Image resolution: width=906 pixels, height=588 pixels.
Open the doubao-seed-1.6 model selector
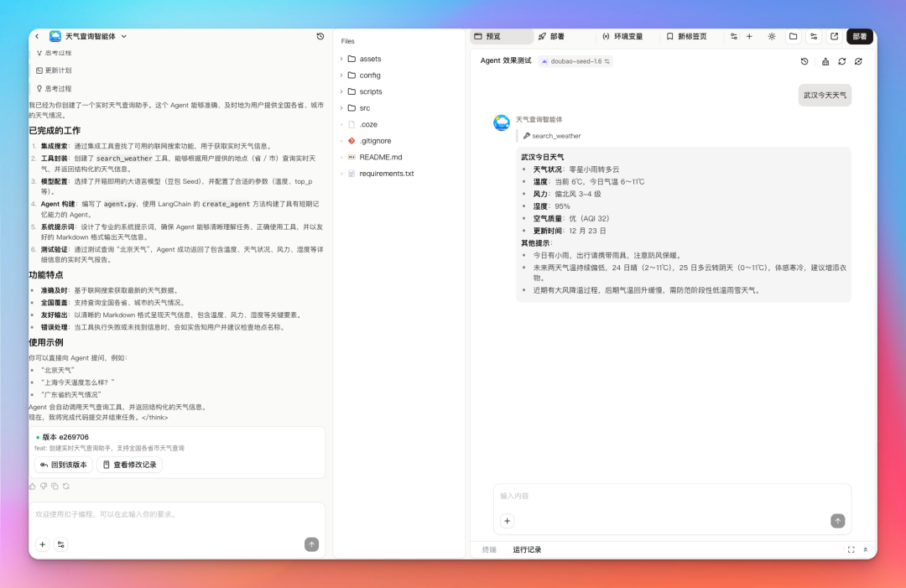(x=577, y=60)
